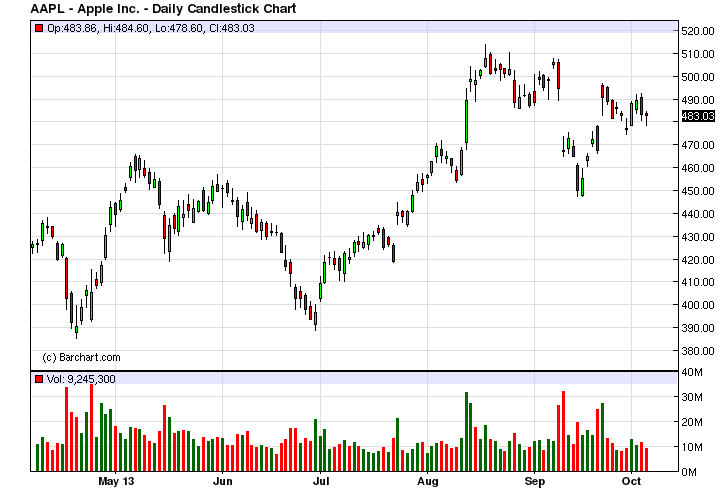The width and height of the screenshot is (727, 488).
Task: Select the 450.00 price axis label
Action: 698,191
